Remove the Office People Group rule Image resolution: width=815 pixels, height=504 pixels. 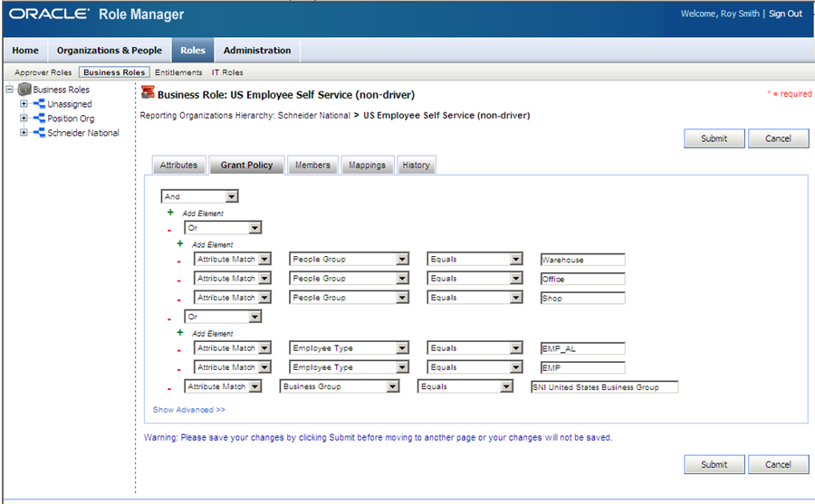178,279
